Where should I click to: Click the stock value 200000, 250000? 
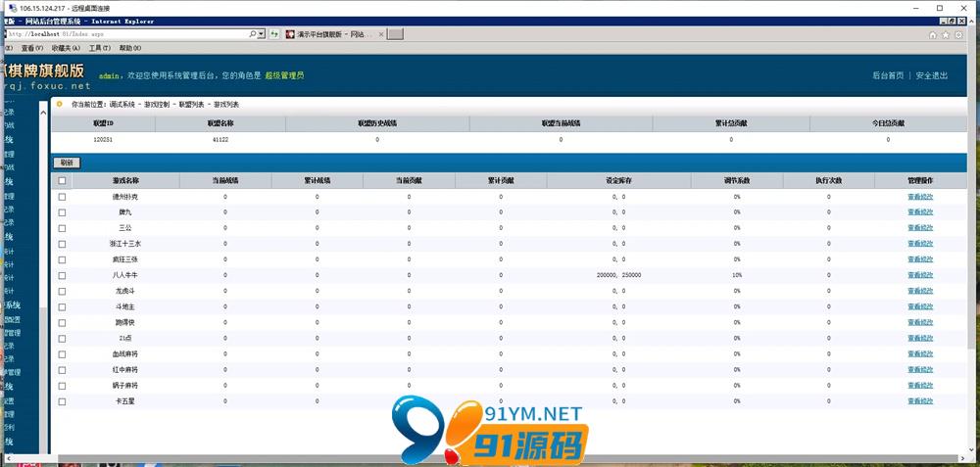(x=618, y=275)
